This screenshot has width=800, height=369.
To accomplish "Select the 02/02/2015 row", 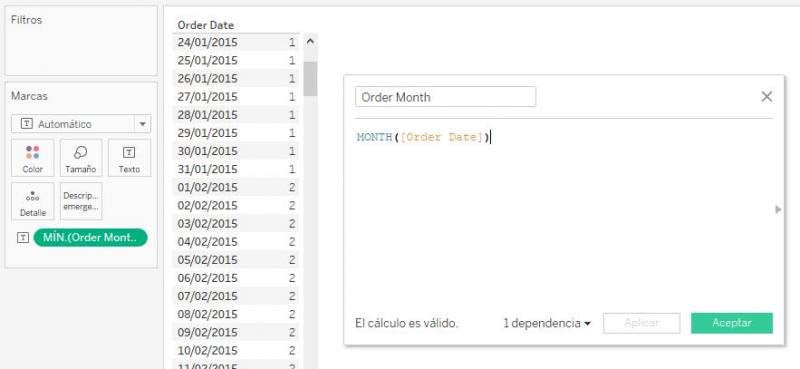I will [x=236, y=205].
